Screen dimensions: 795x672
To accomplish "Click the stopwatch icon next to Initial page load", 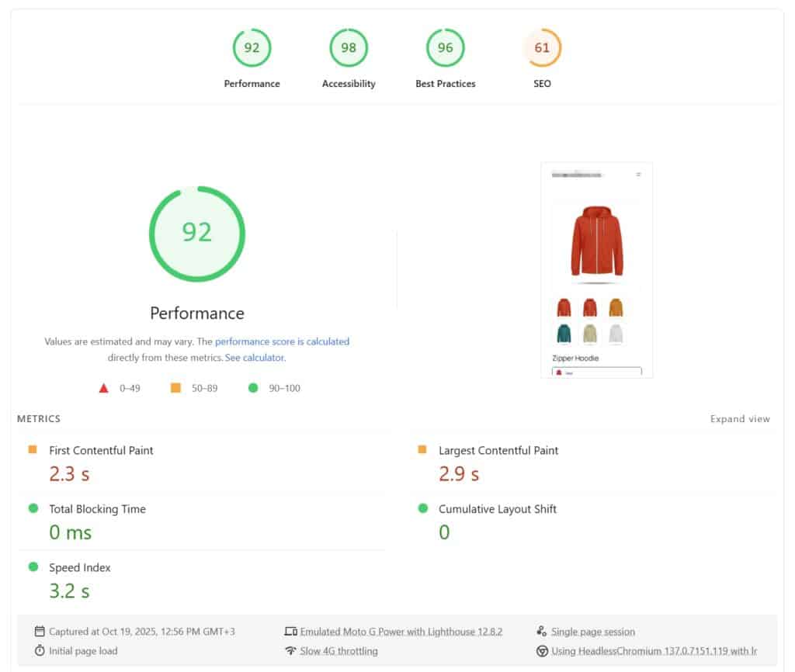I will 40,650.
